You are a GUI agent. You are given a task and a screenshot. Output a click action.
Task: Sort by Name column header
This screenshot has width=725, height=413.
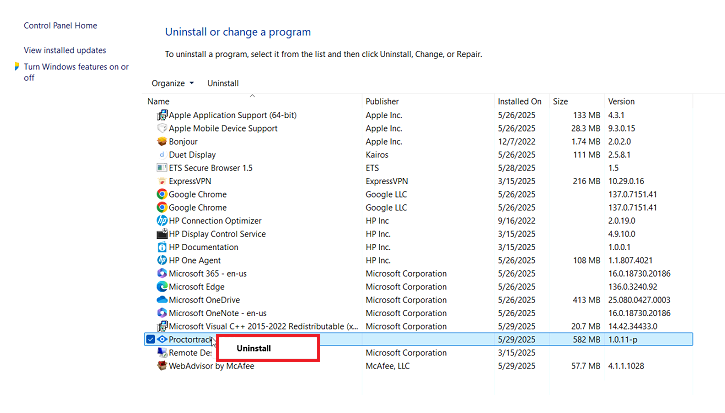pyautogui.click(x=158, y=101)
